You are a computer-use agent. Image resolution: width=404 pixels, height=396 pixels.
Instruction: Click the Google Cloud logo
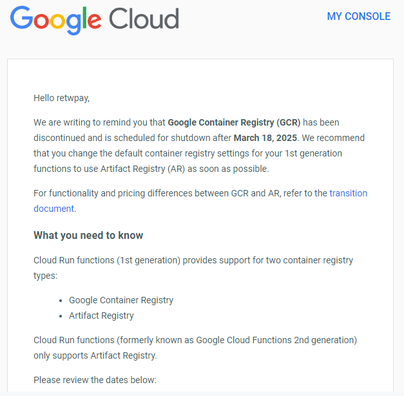[95, 19]
